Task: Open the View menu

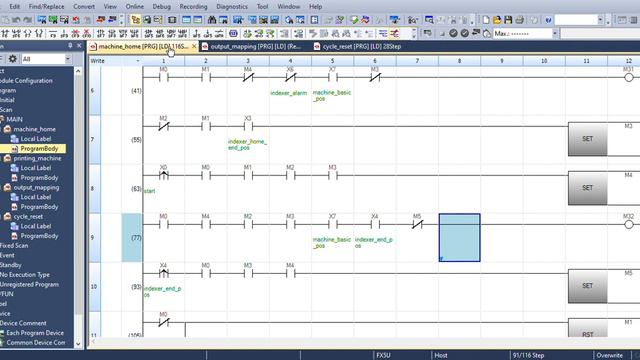Action: (110, 7)
